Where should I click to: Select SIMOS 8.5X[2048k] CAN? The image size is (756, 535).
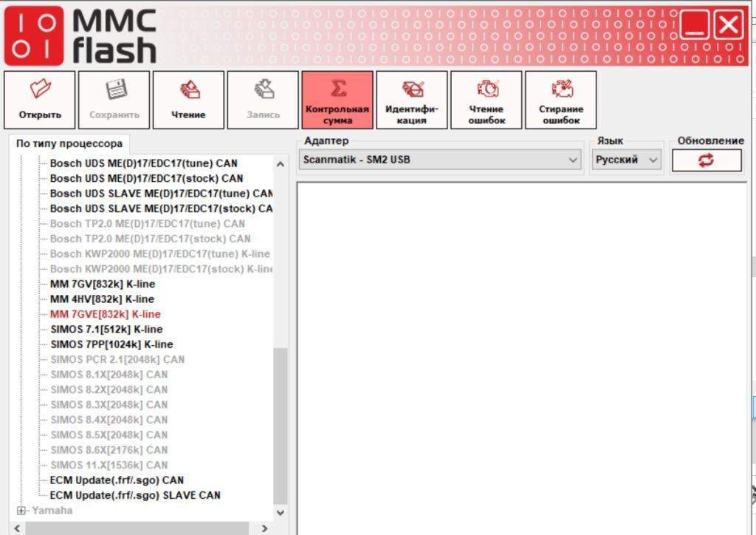coord(109,435)
